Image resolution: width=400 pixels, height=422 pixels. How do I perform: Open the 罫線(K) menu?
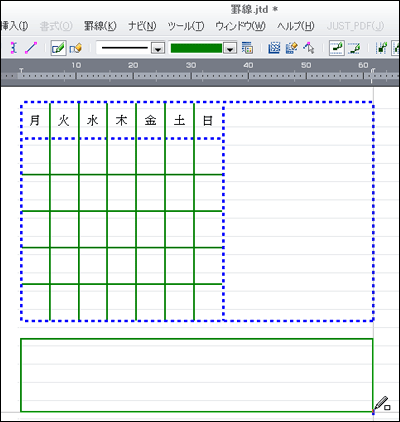(100, 26)
